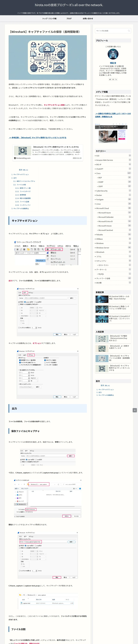The image size is (138, 644).
Task: Open the セキュリティ category
Action: [113, 261]
